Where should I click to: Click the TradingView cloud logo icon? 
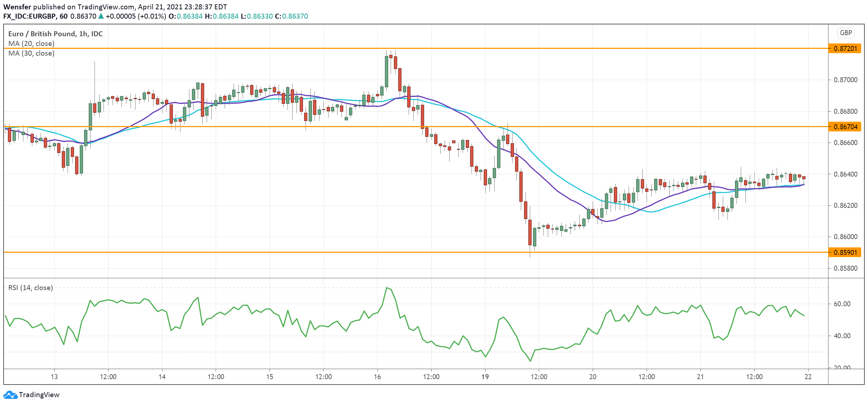tap(10, 395)
